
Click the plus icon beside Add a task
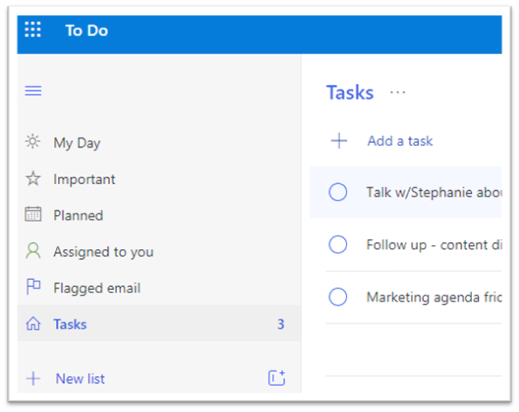pos(339,140)
